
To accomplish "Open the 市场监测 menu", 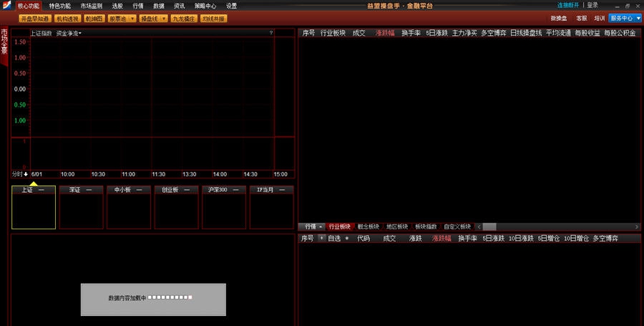I will (x=91, y=6).
